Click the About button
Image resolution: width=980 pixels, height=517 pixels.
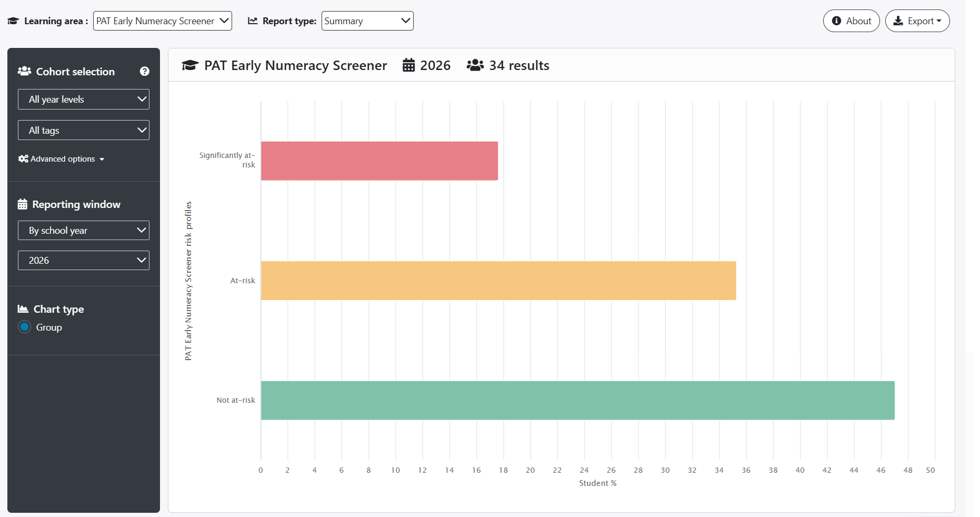coord(852,21)
